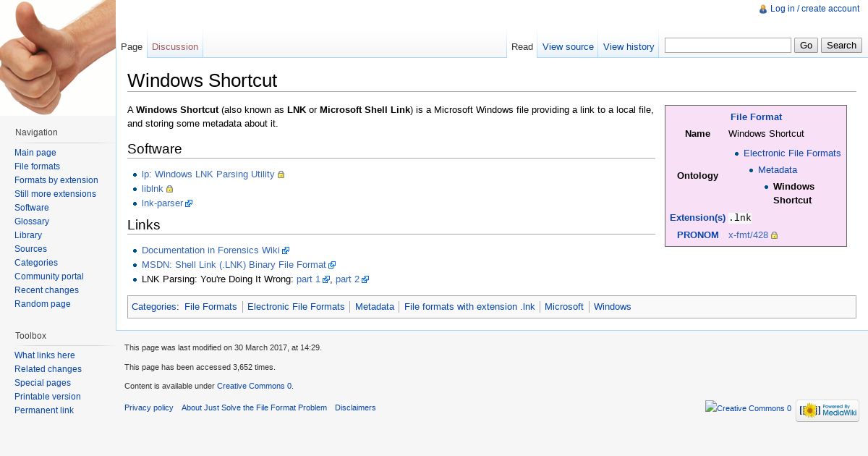Open the Permanent link entry
This screenshot has height=456, width=868.
pos(44,410)
